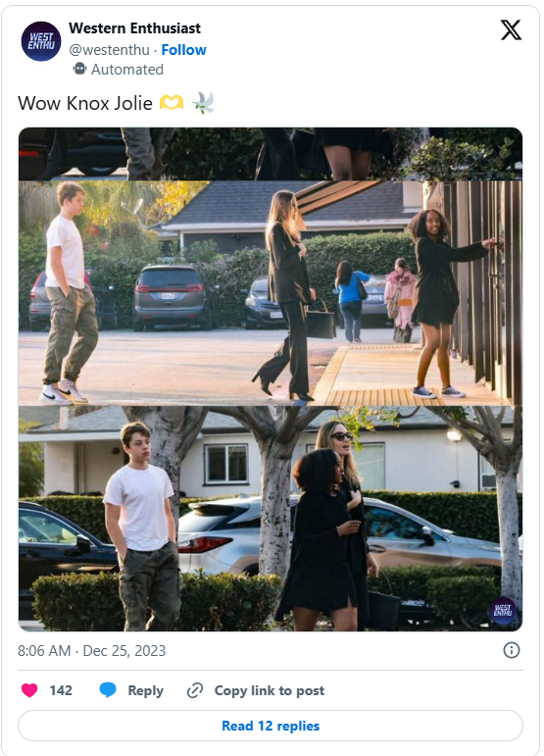Click the Wow Knox Jolie tweet text
This screenshot has width=544, height=756.
click(x=85, y=103)
